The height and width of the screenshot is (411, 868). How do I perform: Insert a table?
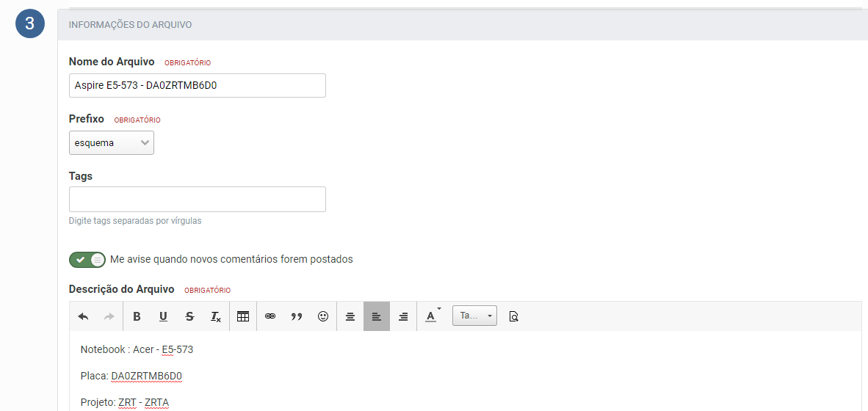pyautogui.click(x=243, y=316)
